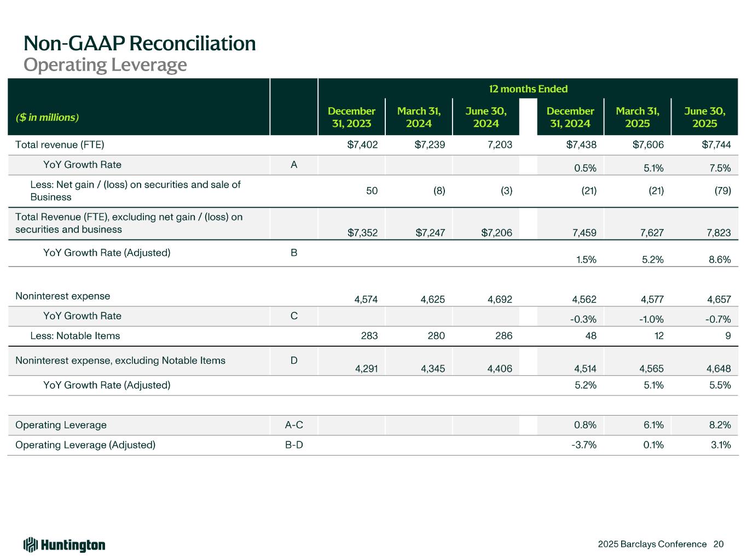The height and width of the screenshot is (560, 747).
Task: Click the Total revenue (FTE) row label
Action: [x=60, y=145]
